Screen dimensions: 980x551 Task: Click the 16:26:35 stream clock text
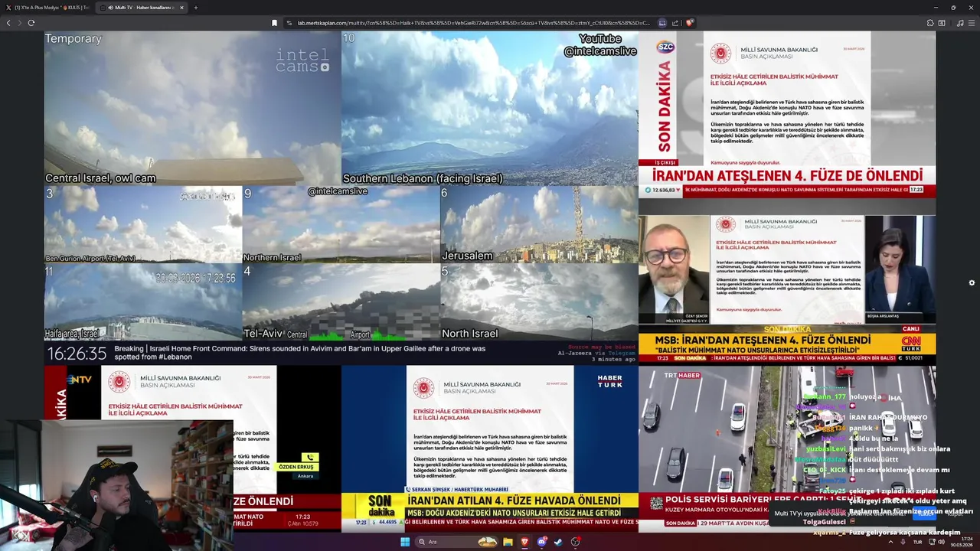coord(77,354)
